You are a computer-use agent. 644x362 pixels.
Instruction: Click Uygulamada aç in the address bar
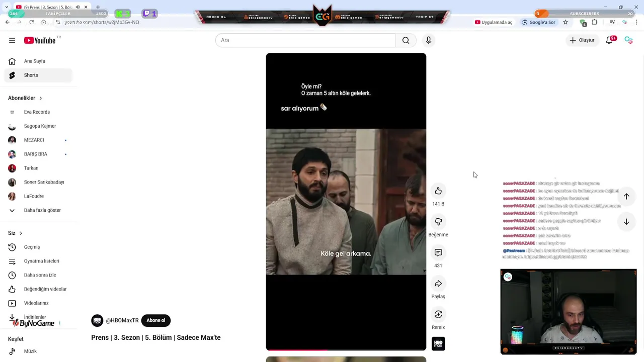click(x=493, y=22)
